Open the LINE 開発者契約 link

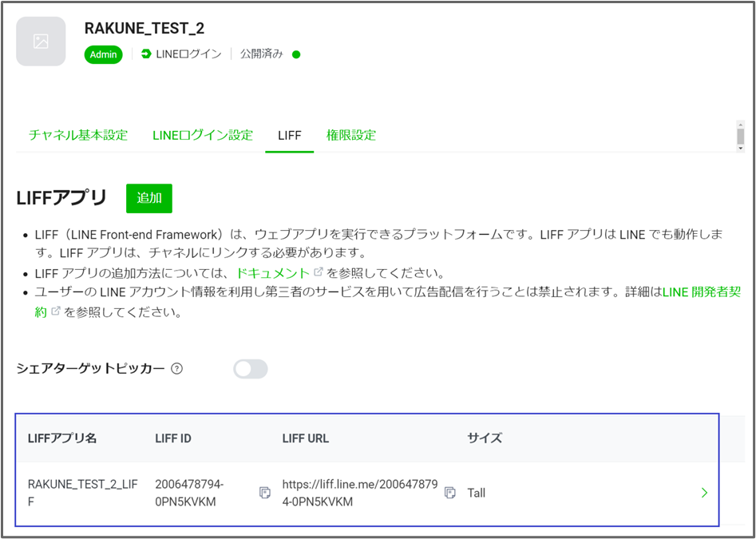pos(702,292)
